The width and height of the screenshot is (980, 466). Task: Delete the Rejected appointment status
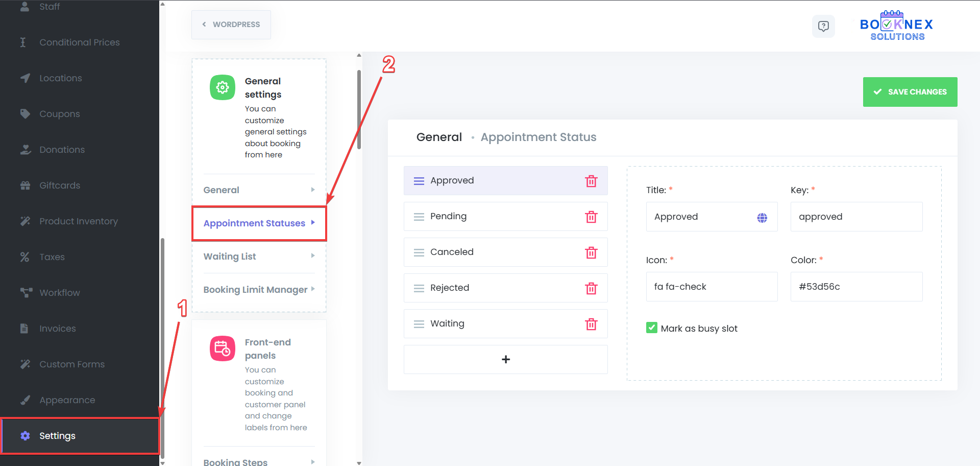click(x=591, y=288)
